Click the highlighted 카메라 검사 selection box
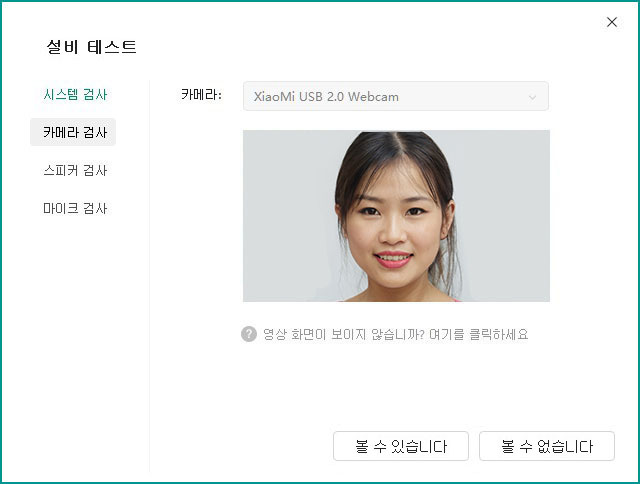Viewport: 640px width, 484px height. click(73, 132)
